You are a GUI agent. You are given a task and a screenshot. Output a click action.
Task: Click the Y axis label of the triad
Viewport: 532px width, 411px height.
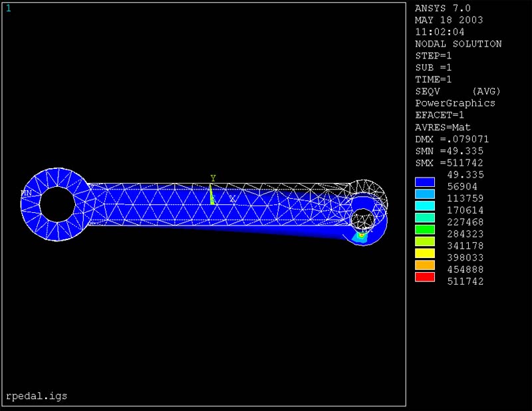click(x=213, y=178)
